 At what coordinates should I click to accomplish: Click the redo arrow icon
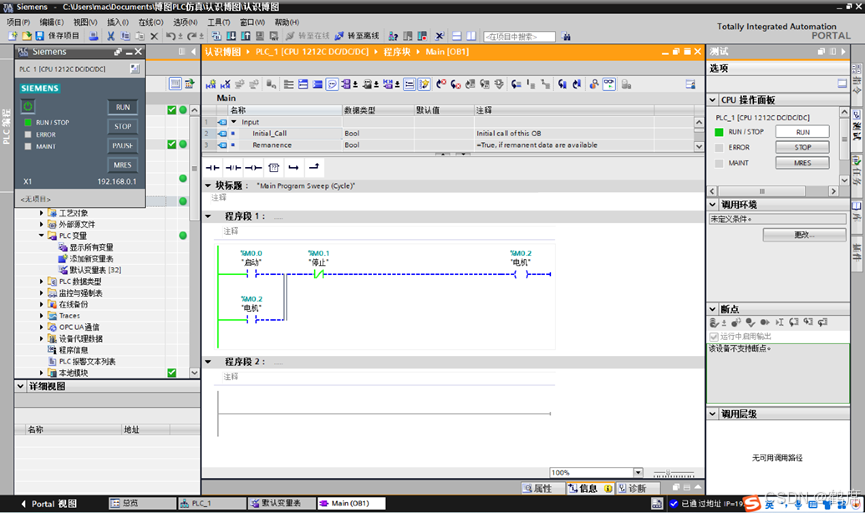[x=191, y=36]
